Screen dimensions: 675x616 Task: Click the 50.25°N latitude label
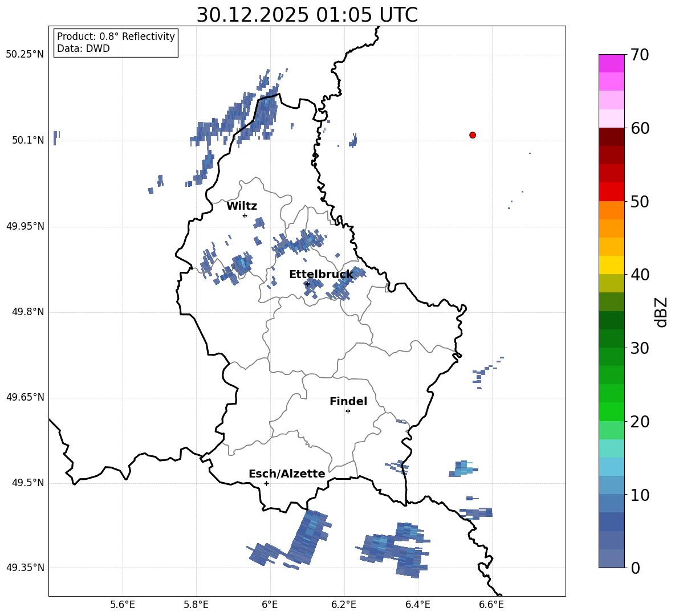pyautogui.click(x=25, y=55)
